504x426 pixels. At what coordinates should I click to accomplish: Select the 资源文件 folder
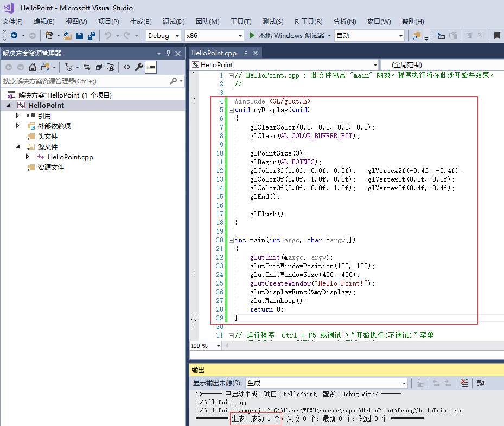[x=51, y=167]
